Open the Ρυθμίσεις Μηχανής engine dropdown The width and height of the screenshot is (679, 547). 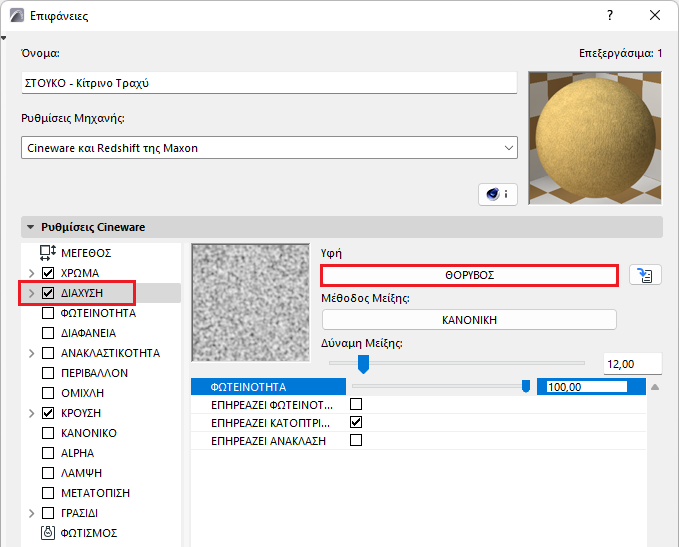(269, 148)
